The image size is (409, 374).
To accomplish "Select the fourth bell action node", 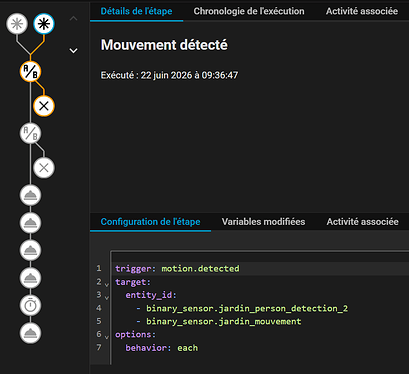I will [30, 278].
